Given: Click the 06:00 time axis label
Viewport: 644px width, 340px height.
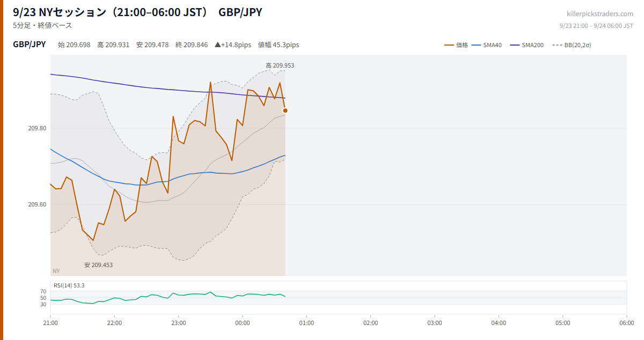Looking at the screenshot, I should point(627,323).
